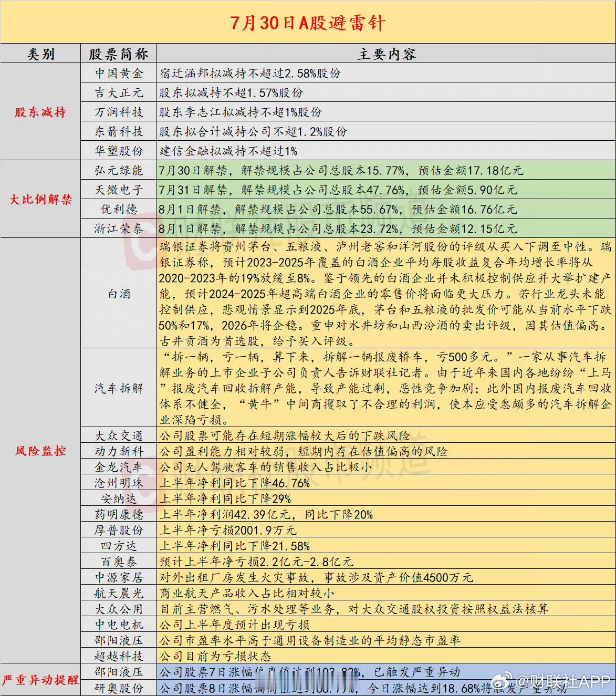
Task: Select stock name 百奥泰
Action: (119, 562)
